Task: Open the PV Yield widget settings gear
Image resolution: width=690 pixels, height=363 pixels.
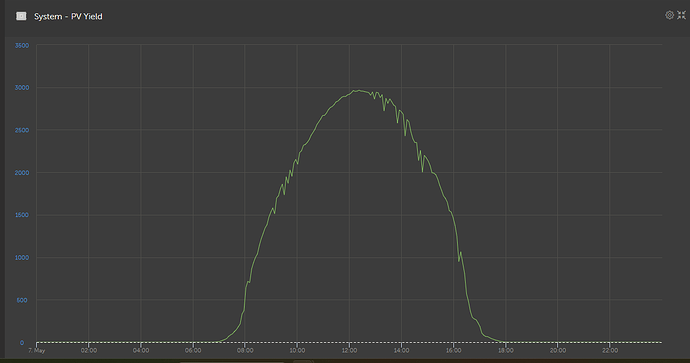Action: pos(669,15)
